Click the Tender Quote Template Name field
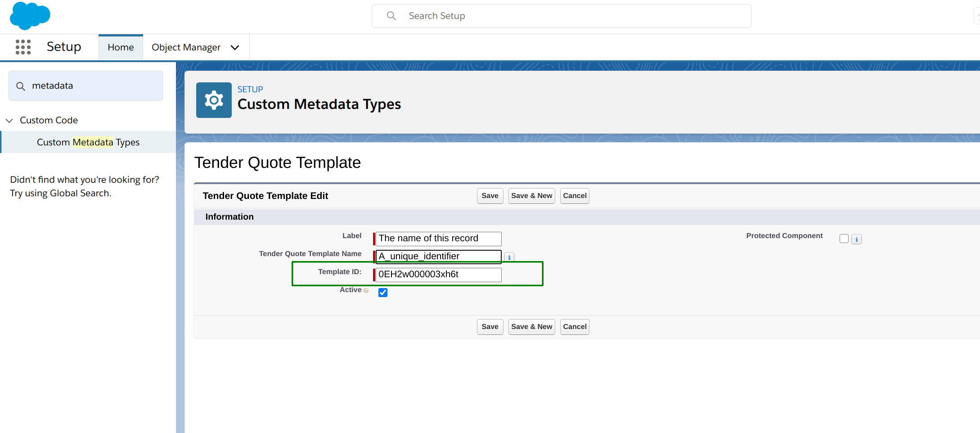 pyautogui.click(x=438, y=257)
